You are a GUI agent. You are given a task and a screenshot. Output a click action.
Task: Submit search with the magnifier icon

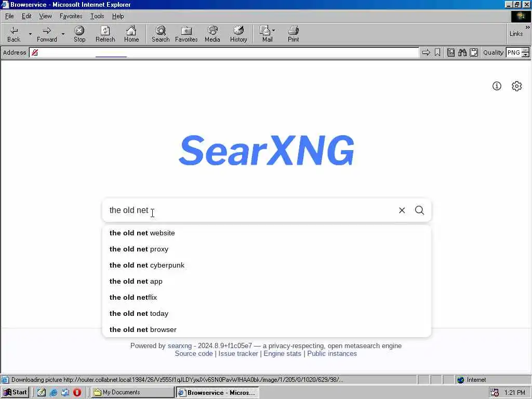tap(420, 210)
